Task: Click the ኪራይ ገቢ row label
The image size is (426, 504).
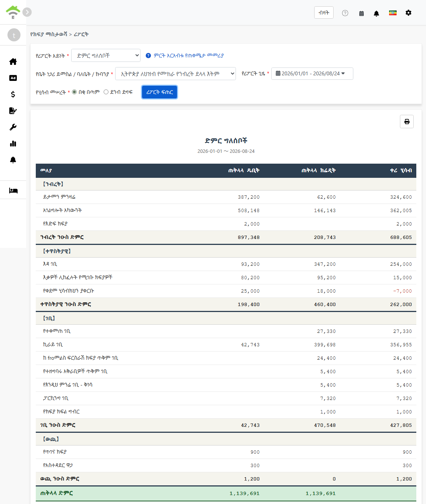Action: point(53,345)
